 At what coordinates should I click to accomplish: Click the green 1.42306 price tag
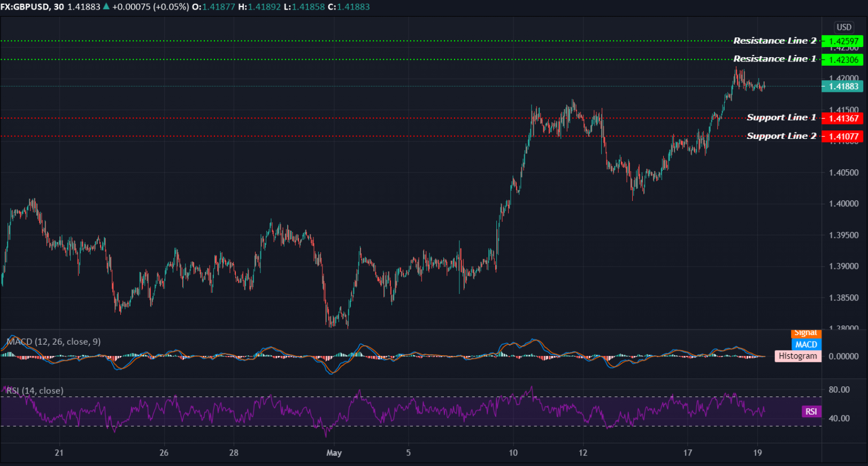842,60
